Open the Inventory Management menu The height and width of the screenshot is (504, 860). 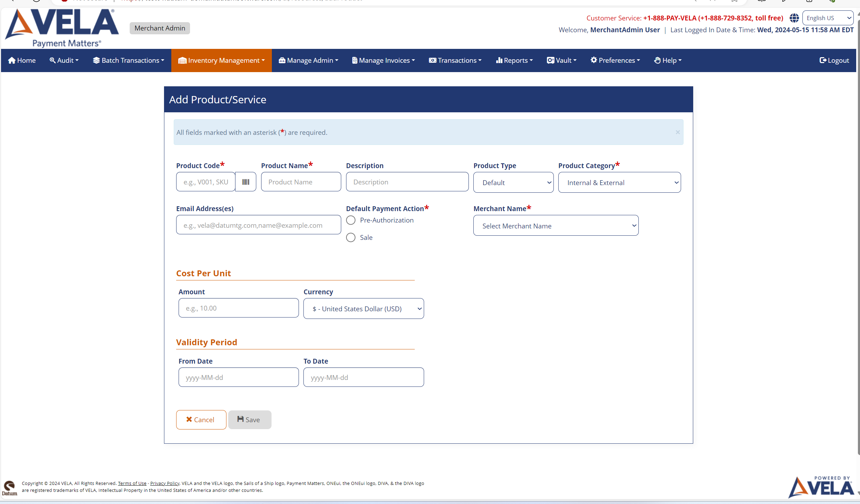coord(221,60)
